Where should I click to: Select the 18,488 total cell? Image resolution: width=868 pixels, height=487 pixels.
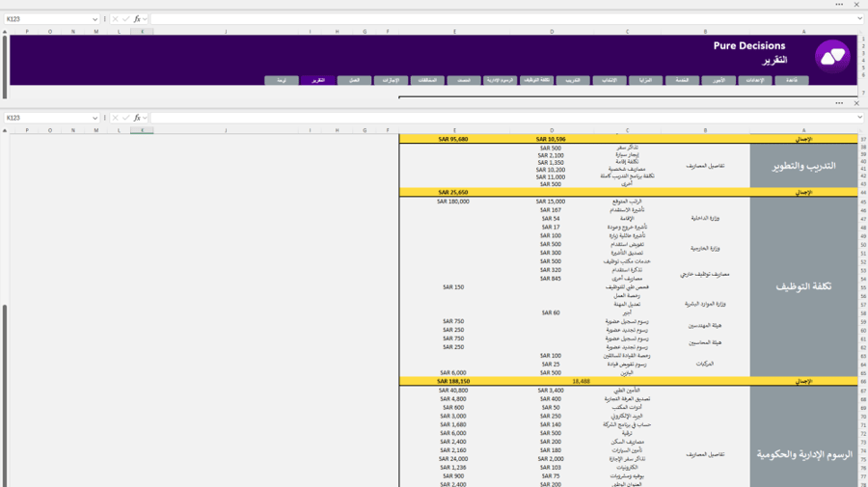(581, 381)
